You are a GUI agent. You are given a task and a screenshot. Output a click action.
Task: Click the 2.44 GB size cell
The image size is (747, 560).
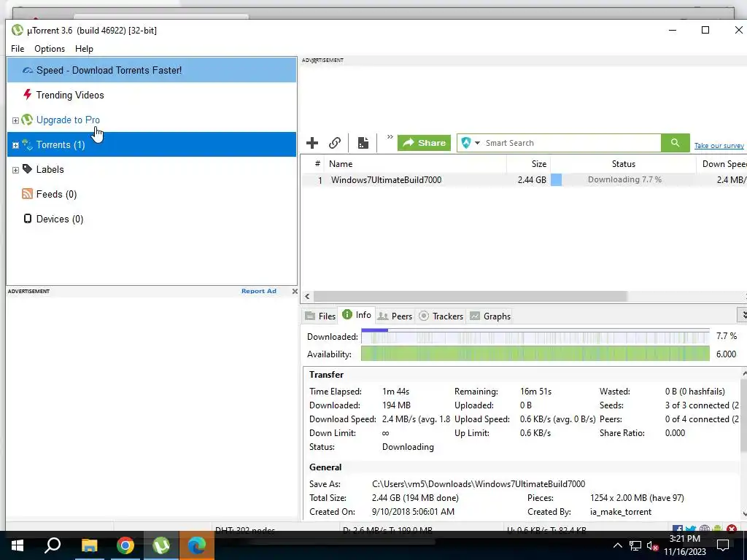pyautogui.click(x=532, y=180)
